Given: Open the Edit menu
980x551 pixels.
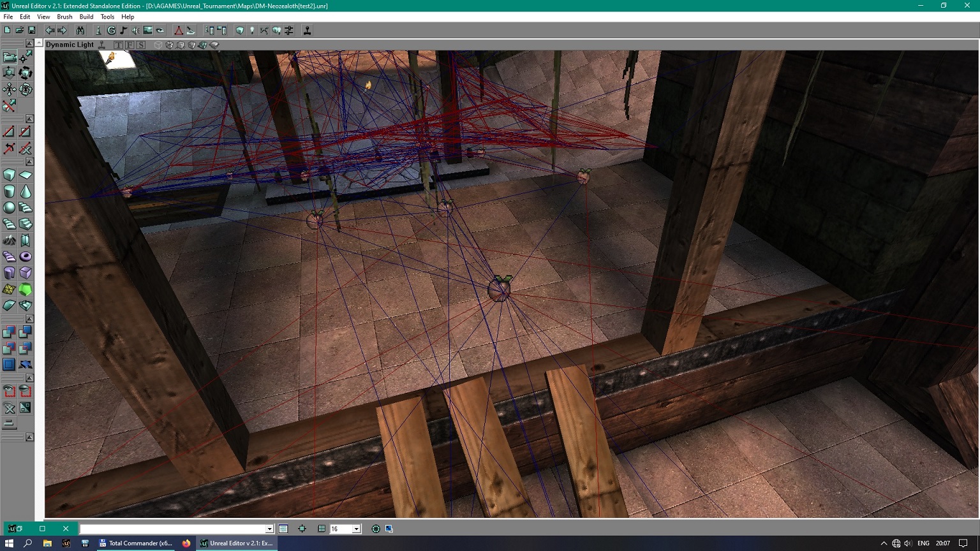Looking at the screenshot, I should 25,17.
